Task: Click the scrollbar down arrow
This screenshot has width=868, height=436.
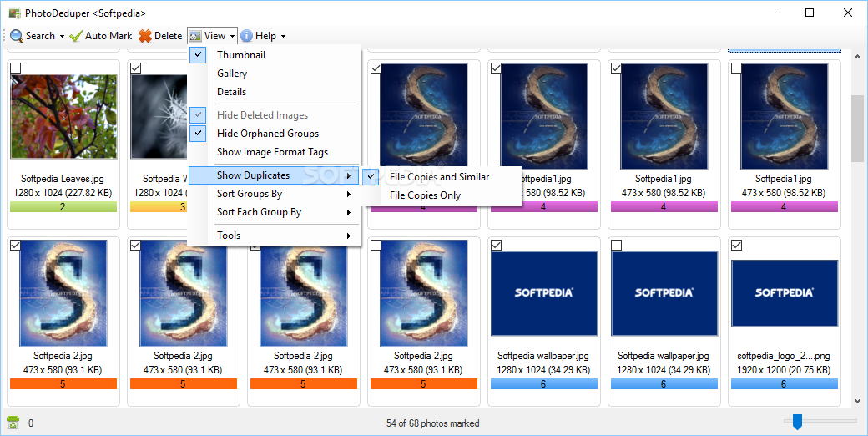Action: [857, 400]
